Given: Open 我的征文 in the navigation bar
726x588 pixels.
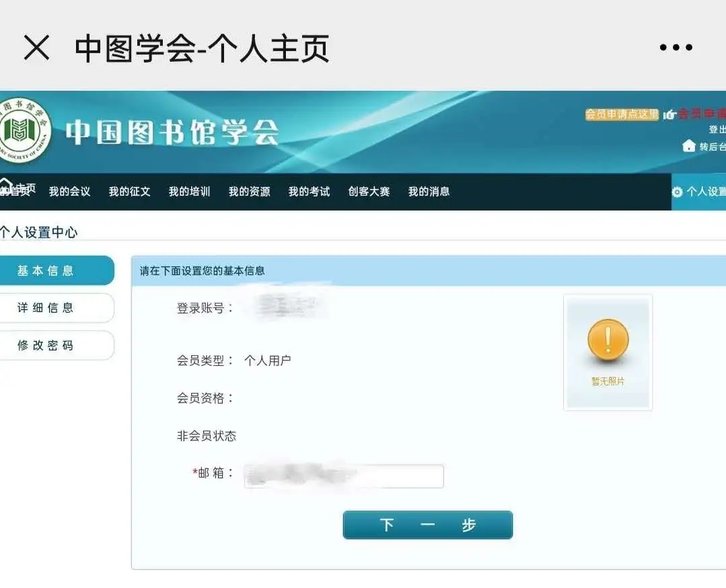Looking at the screenshot, I should (x=130, y=192).
